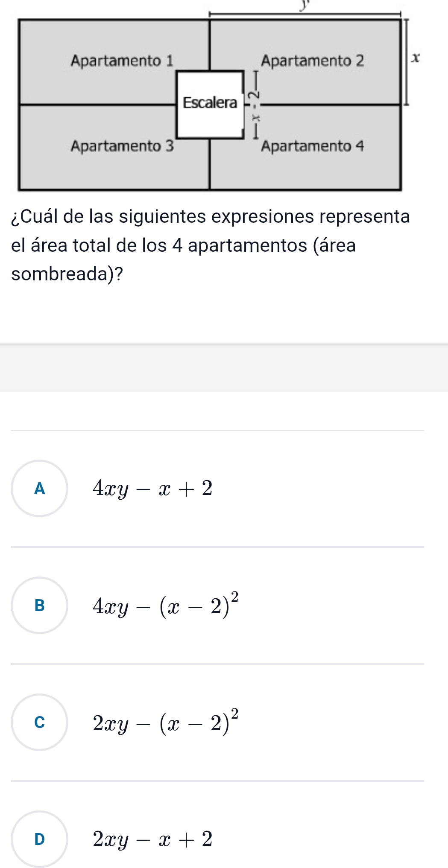448x868 pixels.
Task: Select answer option A circle
Action: 39,488
